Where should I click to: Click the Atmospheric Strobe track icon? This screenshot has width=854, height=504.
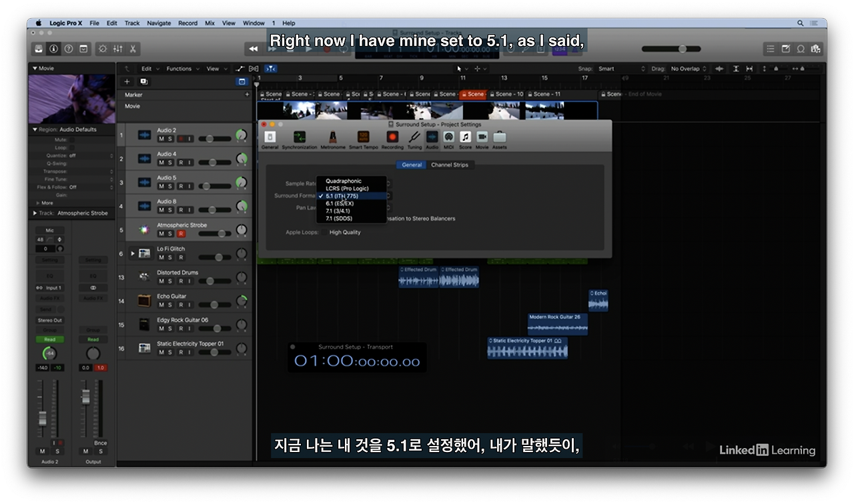(x=143, y=230)
